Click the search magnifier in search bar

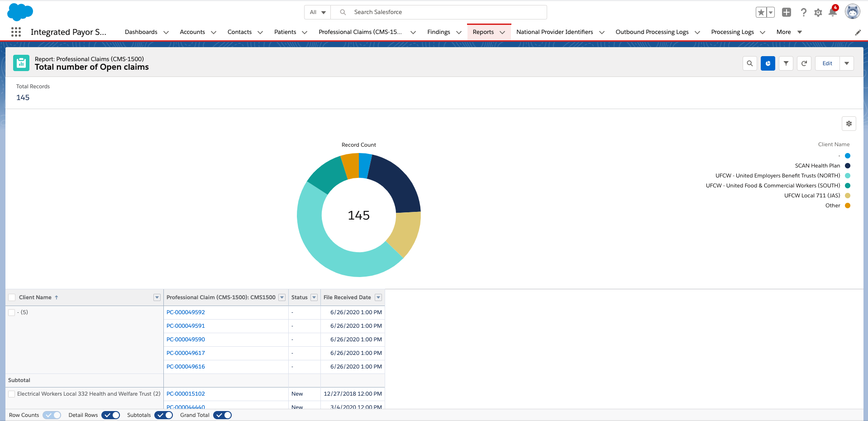click(x=343, y=12)
